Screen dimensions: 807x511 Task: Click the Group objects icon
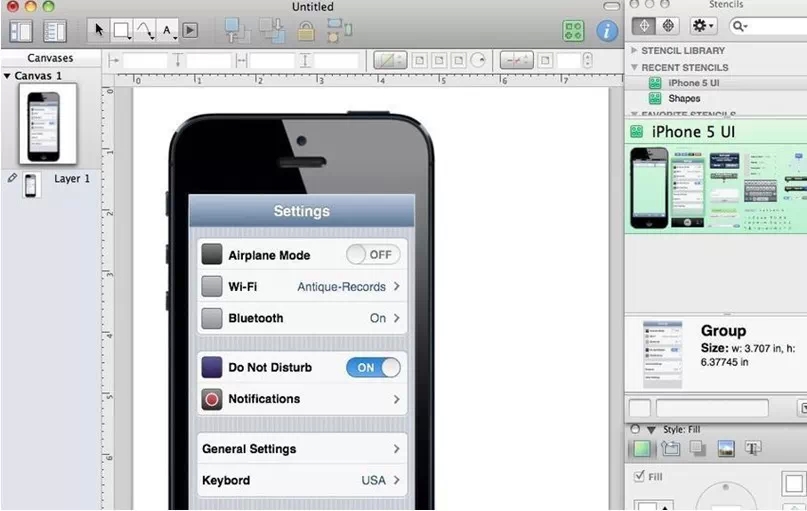339,30
